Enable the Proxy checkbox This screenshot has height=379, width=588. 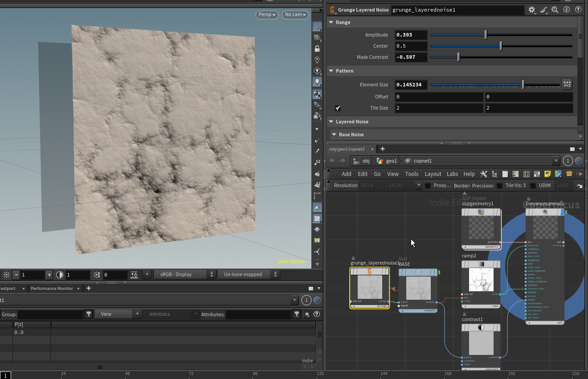point(428,186)
